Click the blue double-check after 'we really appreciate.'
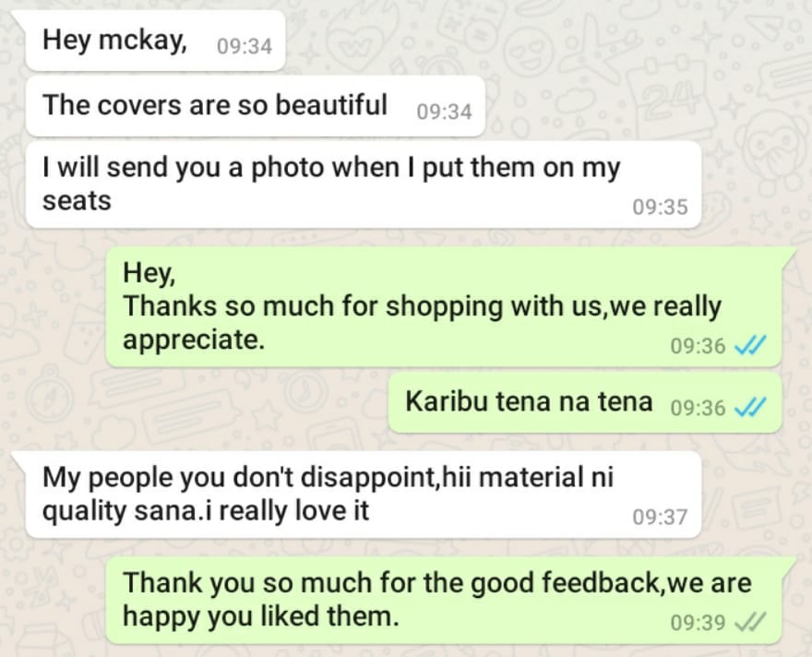The width and height of the screenshot is (812, 657). [750, 345]
